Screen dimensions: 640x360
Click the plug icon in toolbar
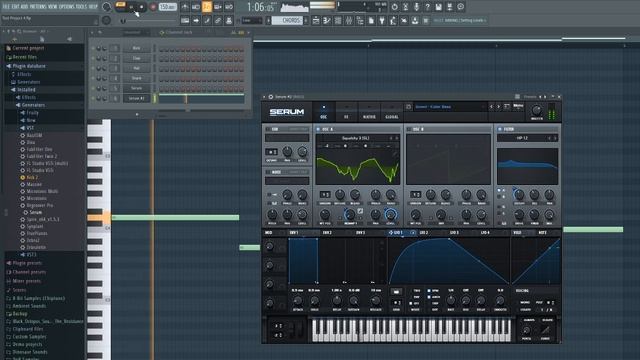click(382, 20)
